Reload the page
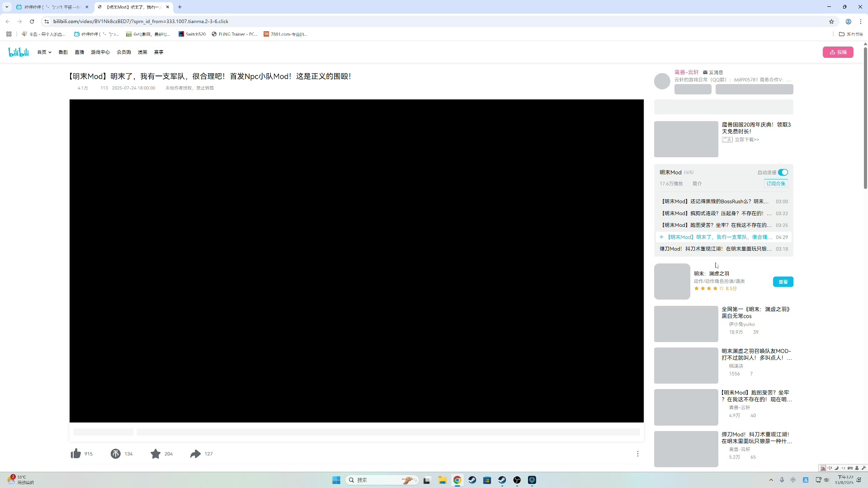The height and width of the screenshot is (488, 868). point(32,21)
